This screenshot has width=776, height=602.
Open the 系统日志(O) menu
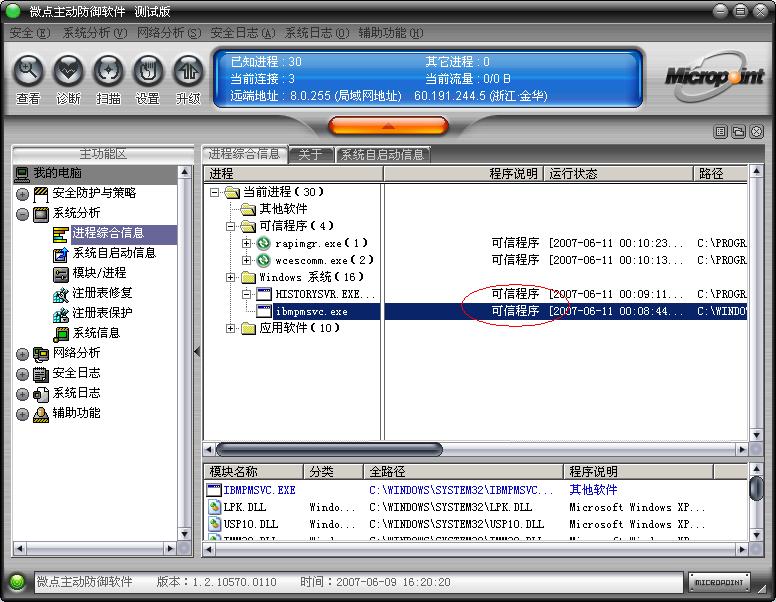317,33
